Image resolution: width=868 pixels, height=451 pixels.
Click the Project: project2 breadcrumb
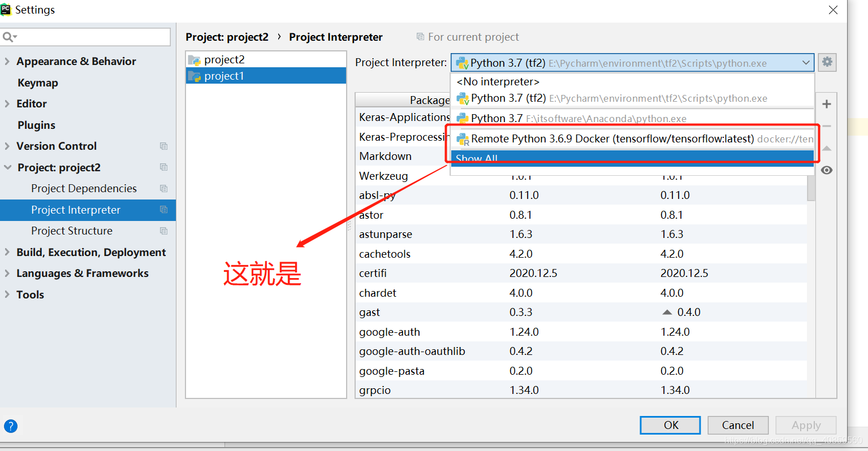[227, 37]
